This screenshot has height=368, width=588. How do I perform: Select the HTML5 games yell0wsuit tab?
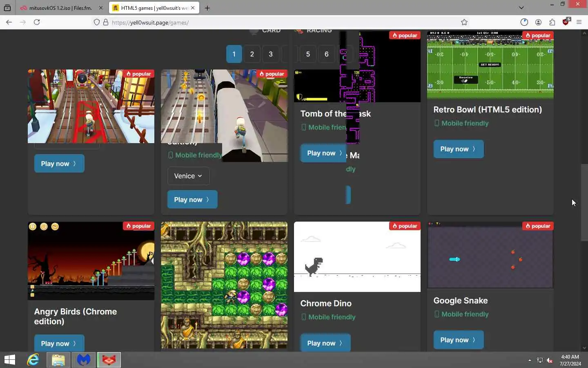154,8
